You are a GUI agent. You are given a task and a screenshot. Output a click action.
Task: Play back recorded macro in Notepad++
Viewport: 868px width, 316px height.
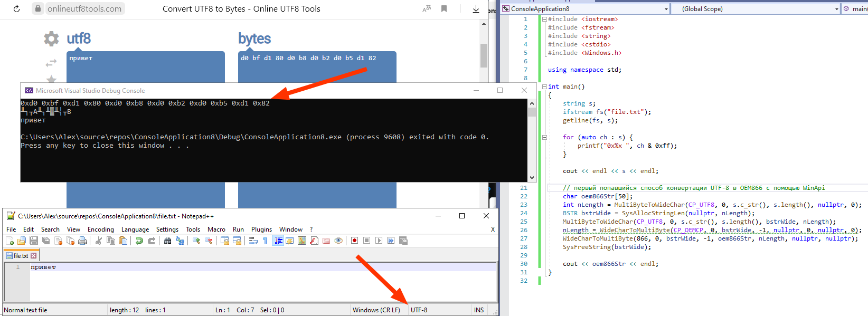pos(379,241)
